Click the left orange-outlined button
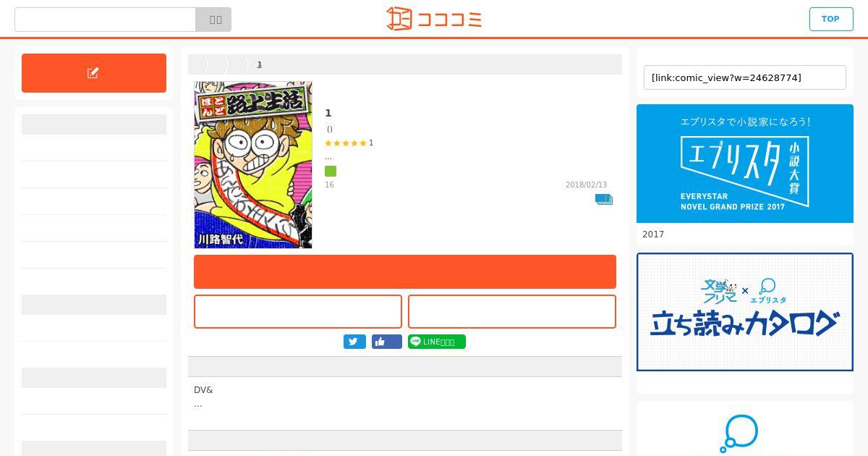The width and height of the screenshot is (868, 456). [x=298, y=311]
